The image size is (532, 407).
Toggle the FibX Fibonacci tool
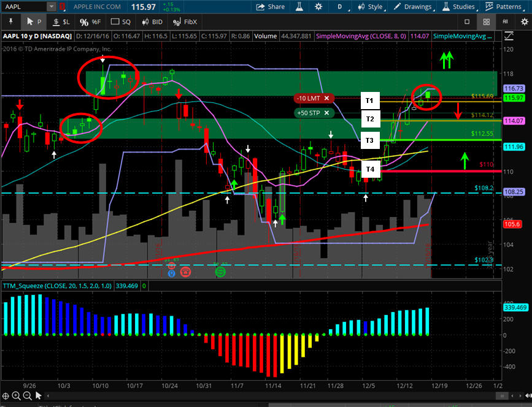point(185,21)
